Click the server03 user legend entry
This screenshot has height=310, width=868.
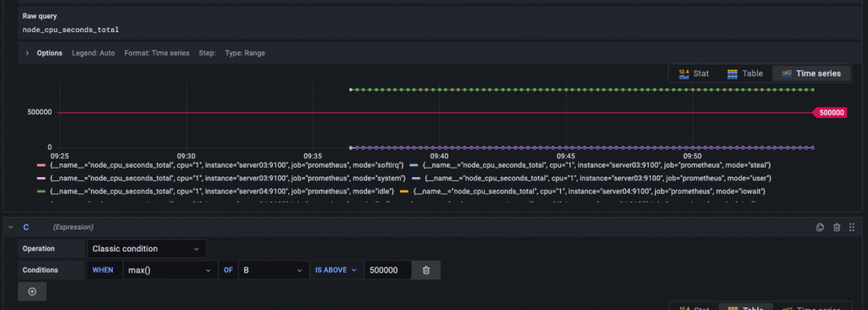pyautogui.click(x=593, y=178)
